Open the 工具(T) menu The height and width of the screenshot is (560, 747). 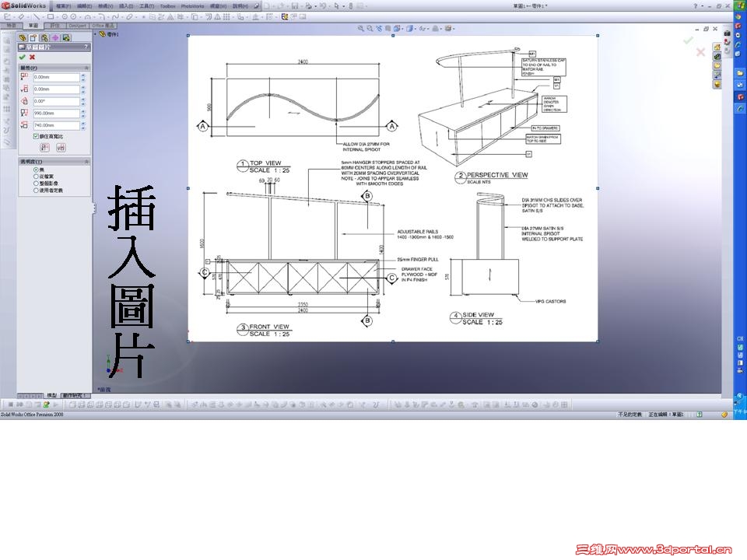(x=146, y=6)
